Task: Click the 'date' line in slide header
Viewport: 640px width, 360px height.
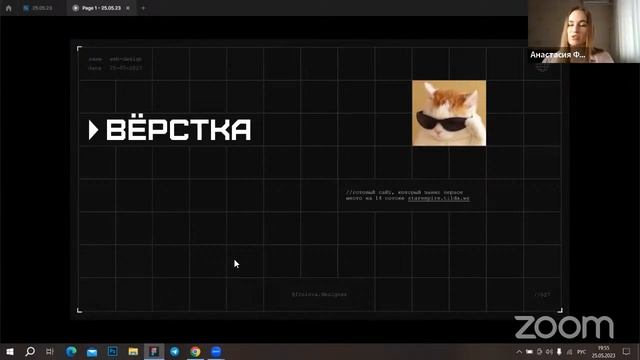Action: [115, 68]
